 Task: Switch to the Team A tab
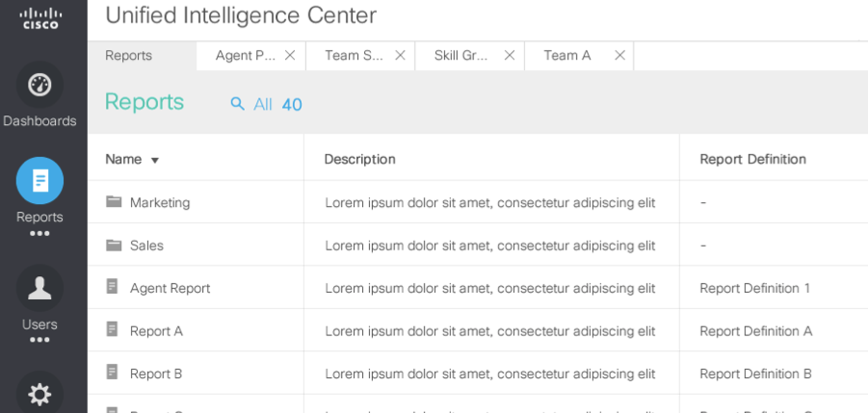coord(567,56)
